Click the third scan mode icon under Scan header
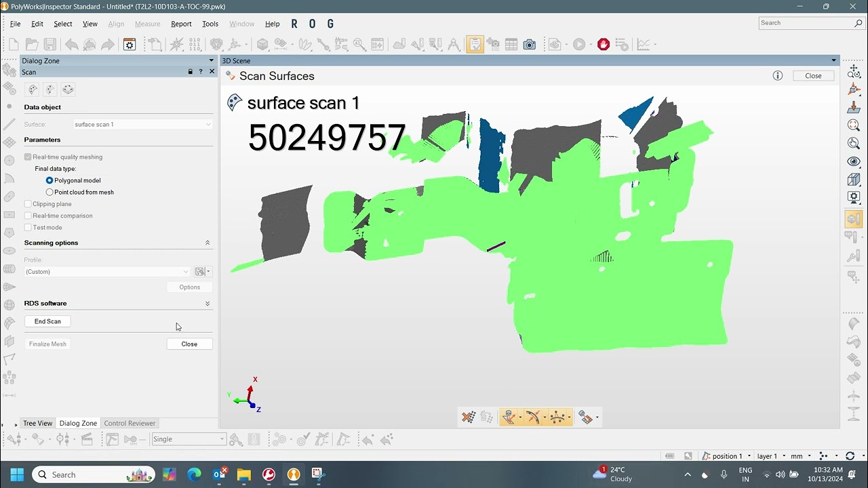Image resolution: width=868 pixels, height=488 pixels. [68, 89]
